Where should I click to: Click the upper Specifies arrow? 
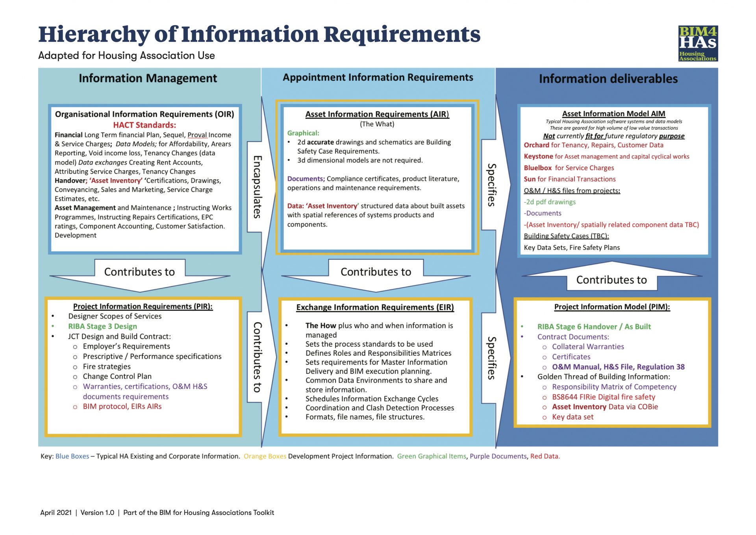[491, 185]
